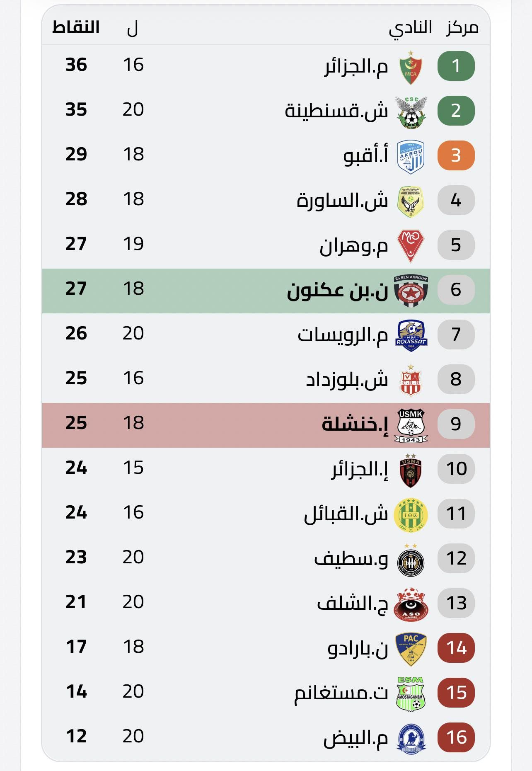Image resolution: width=532 pixels, height=771 pixels.
Task: Open the م.وهران team name link
Action: click(x=353, y=246)
